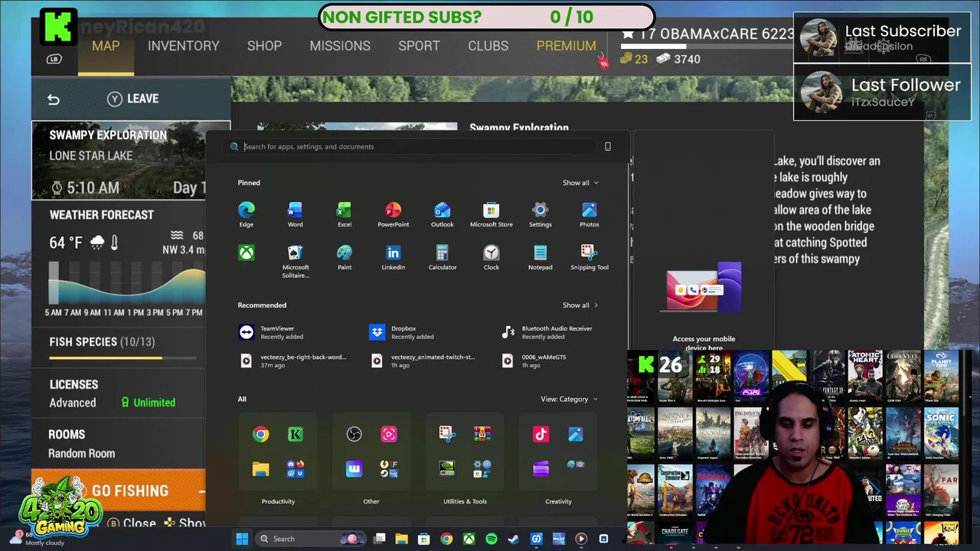Open 0006_wAMeGTS file in Recommended
Viewport: 980px width, 551px height.
[x=534, y=360]
